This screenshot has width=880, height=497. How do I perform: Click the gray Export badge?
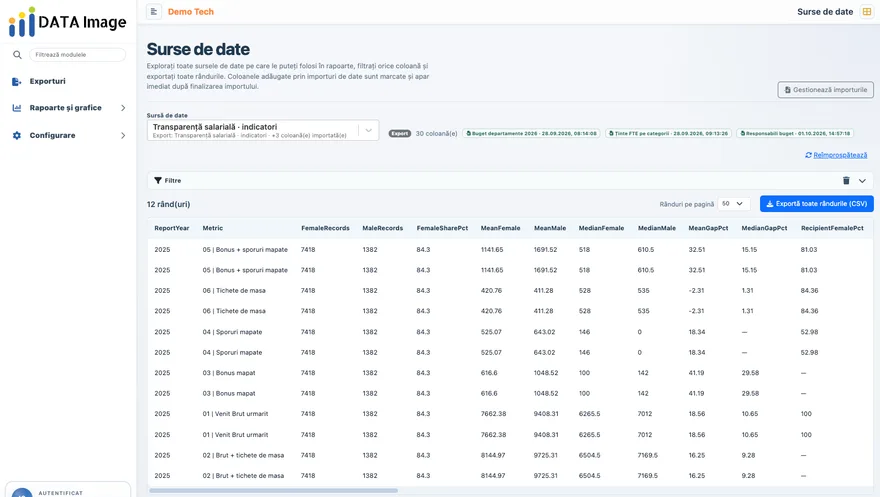400,134
